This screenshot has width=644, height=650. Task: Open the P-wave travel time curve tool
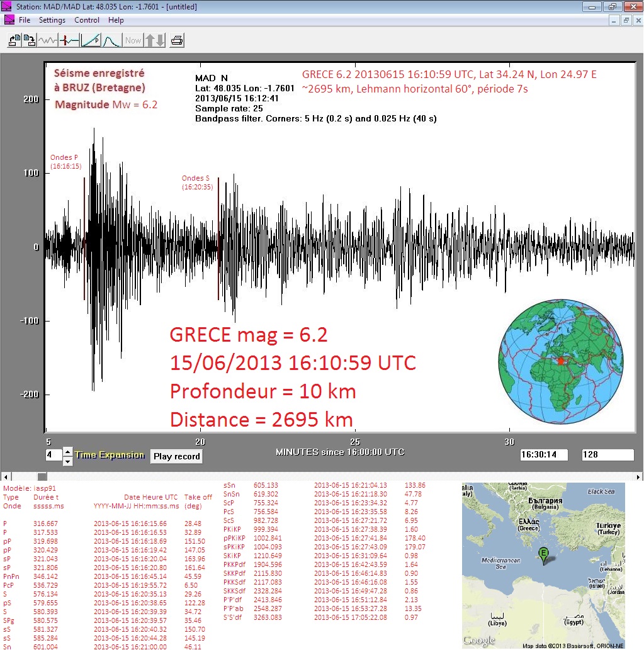[x=91, y=41]
